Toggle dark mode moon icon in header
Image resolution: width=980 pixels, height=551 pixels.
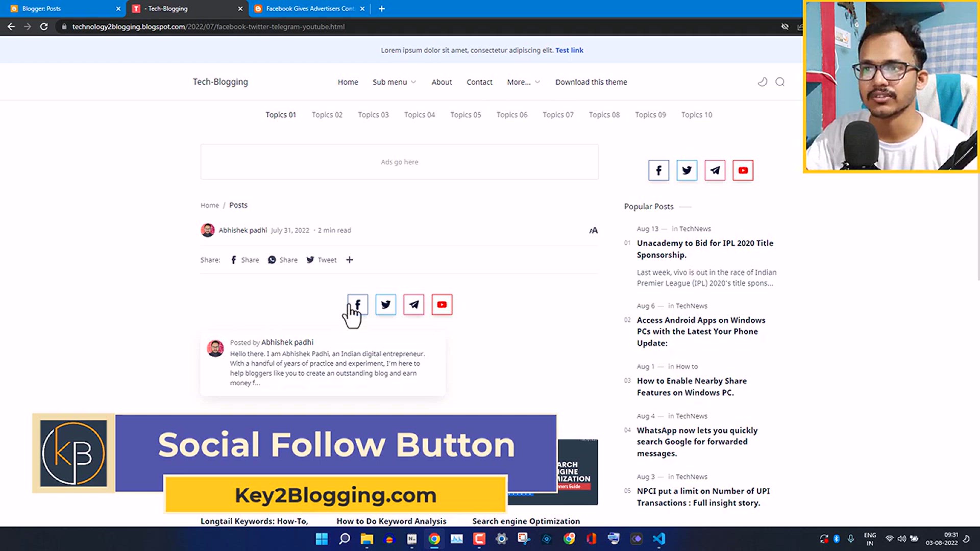[762, 82]
